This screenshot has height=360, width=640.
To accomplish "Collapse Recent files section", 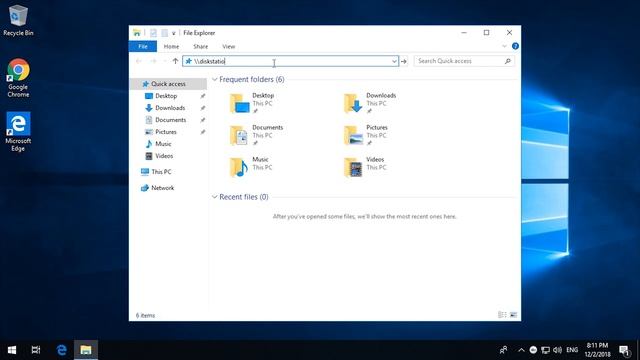I will [x=215, y=197].
